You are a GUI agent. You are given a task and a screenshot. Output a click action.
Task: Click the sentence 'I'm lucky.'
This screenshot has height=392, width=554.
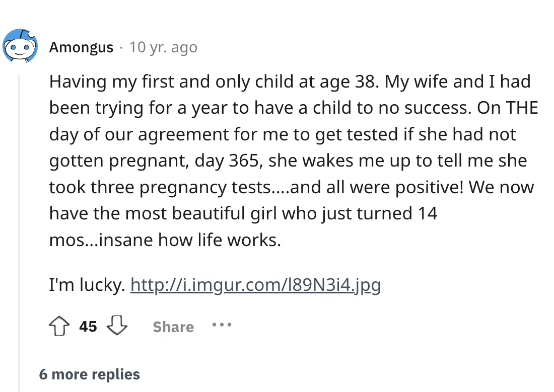coord(87,286)
